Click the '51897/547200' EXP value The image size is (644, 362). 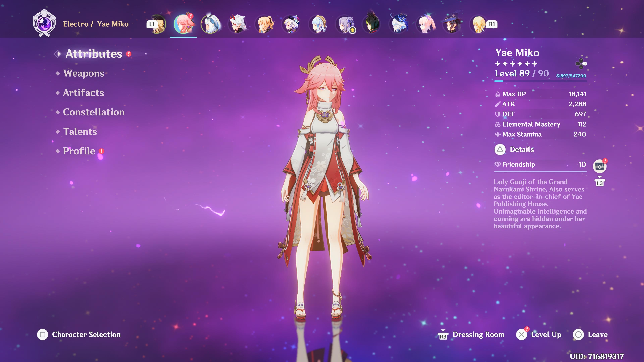click(x=571, y=76)
